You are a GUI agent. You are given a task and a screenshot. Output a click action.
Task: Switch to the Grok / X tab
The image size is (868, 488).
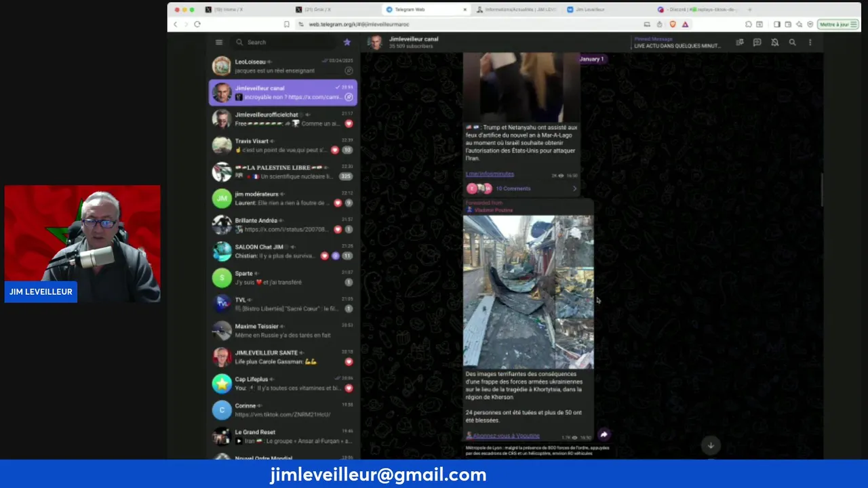[336, 9]
